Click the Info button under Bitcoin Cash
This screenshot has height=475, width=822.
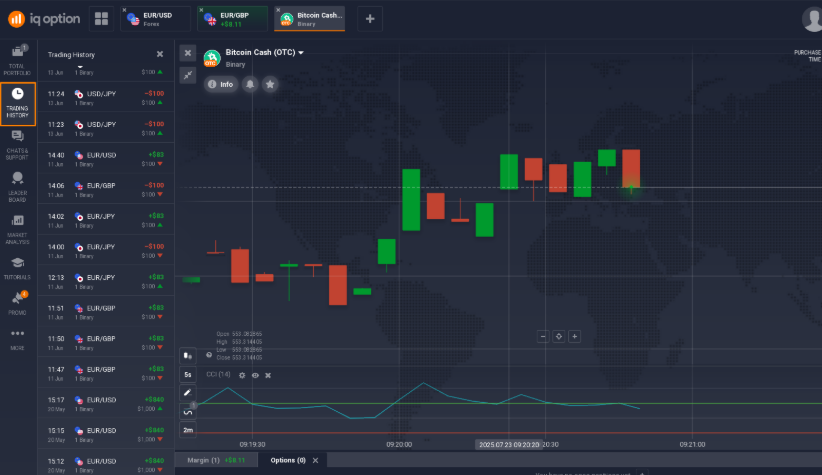pyautogui.click(x=221, y=85)
